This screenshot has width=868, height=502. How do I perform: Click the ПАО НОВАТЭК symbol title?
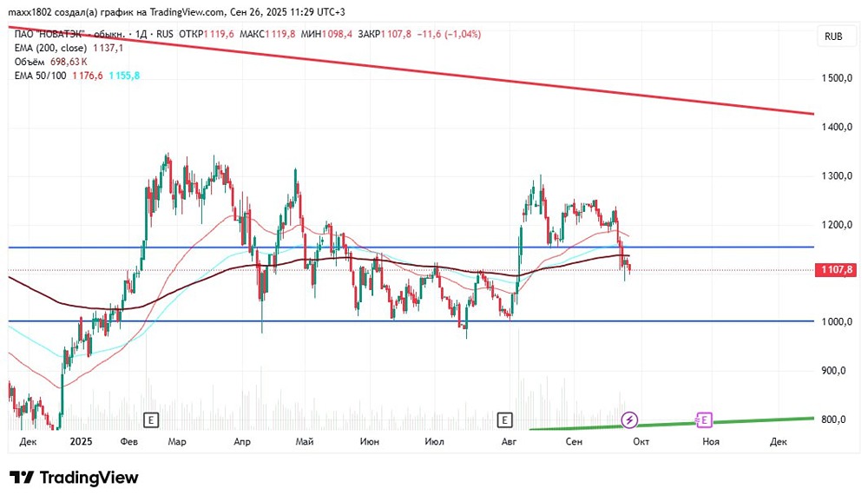pos(49,35)
